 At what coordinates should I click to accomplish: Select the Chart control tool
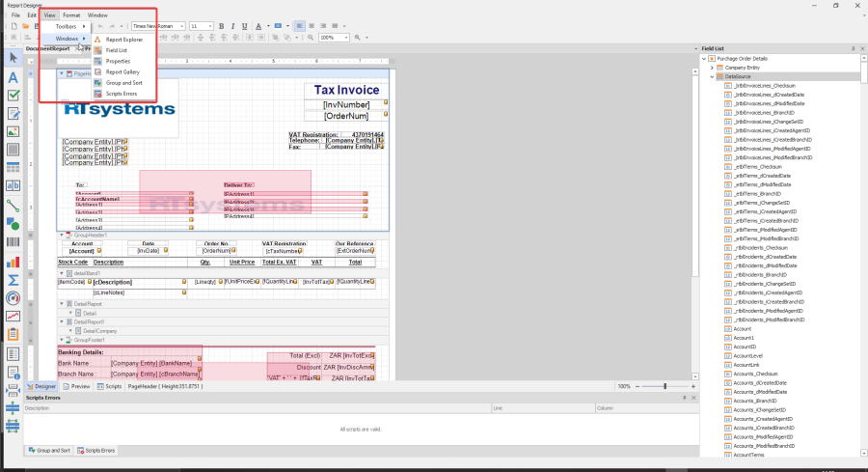click(14, 261)
